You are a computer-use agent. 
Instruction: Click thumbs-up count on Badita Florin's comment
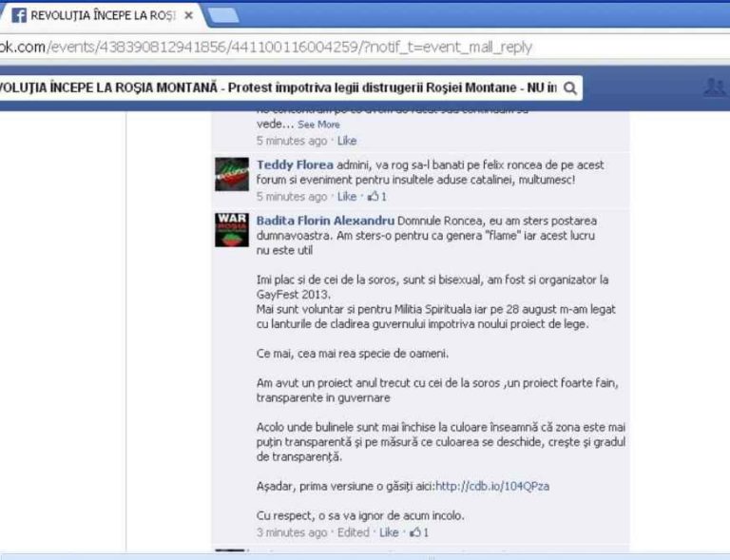[x=419, y=532]
